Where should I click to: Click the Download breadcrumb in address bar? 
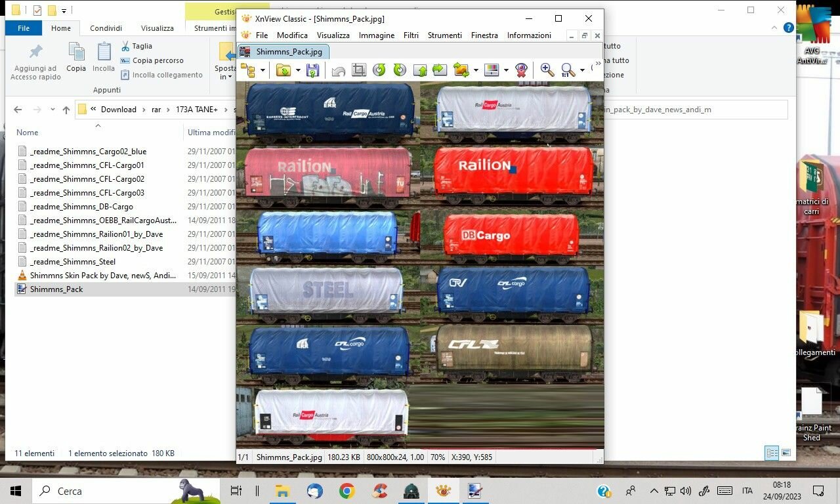(119, 110)
